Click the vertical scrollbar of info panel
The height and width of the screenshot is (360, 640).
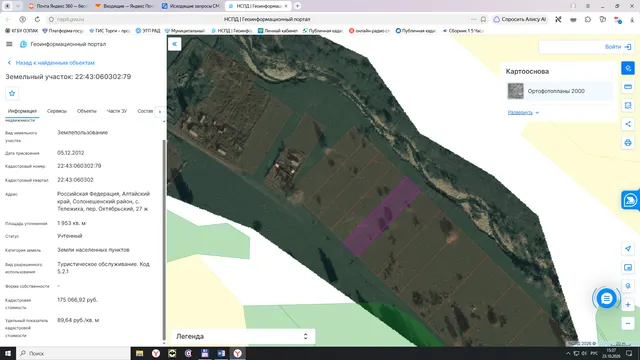point(164,239)
